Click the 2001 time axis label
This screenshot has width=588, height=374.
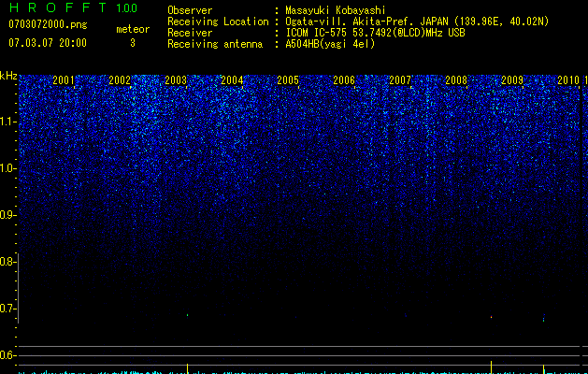(x=64, y=79)
